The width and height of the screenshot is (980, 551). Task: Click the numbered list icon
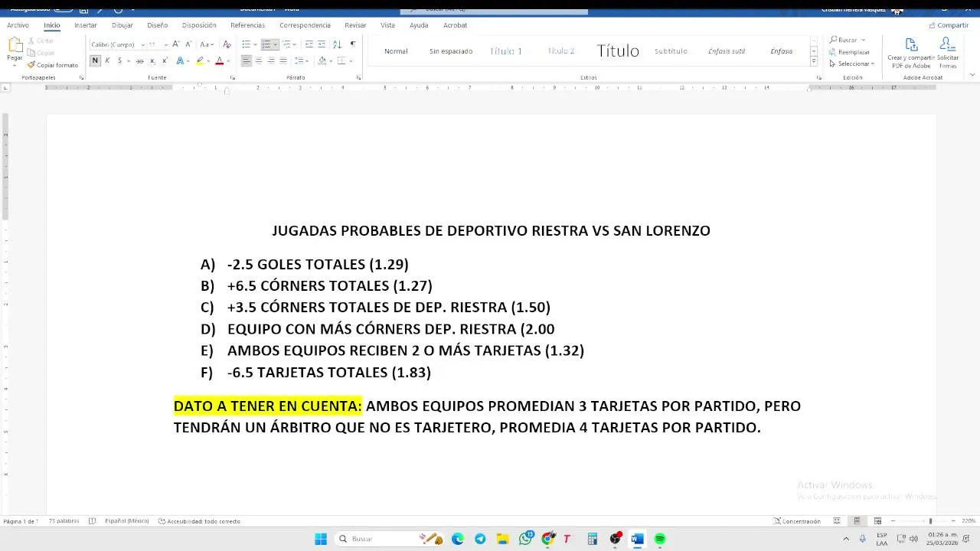tap(266, 44)
